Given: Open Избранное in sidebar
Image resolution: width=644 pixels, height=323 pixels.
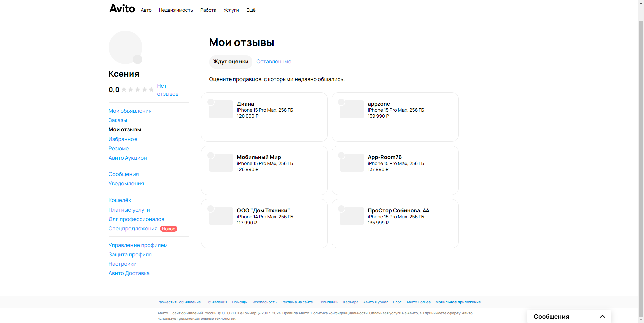Looking at the screenshot, I should click(123, 139).
